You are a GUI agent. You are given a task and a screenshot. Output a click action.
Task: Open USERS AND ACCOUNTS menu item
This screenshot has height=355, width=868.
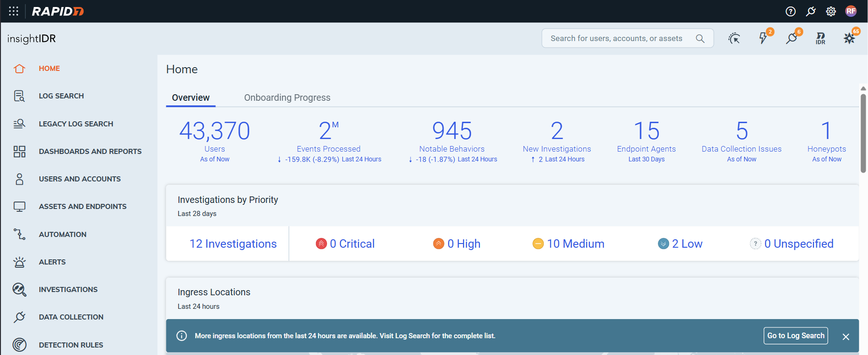80,179
